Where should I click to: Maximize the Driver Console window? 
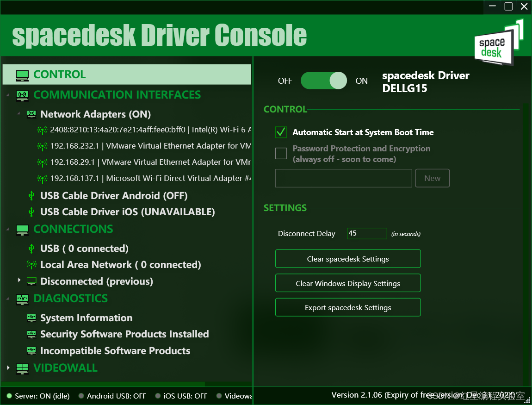[x=508, y=6]
